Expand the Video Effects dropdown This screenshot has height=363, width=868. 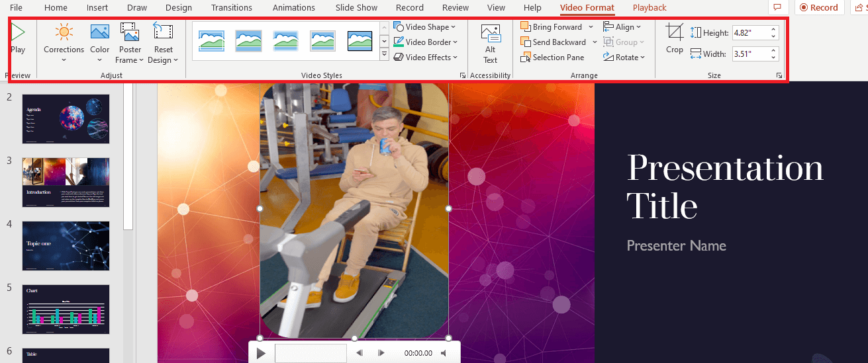point(425,58)
